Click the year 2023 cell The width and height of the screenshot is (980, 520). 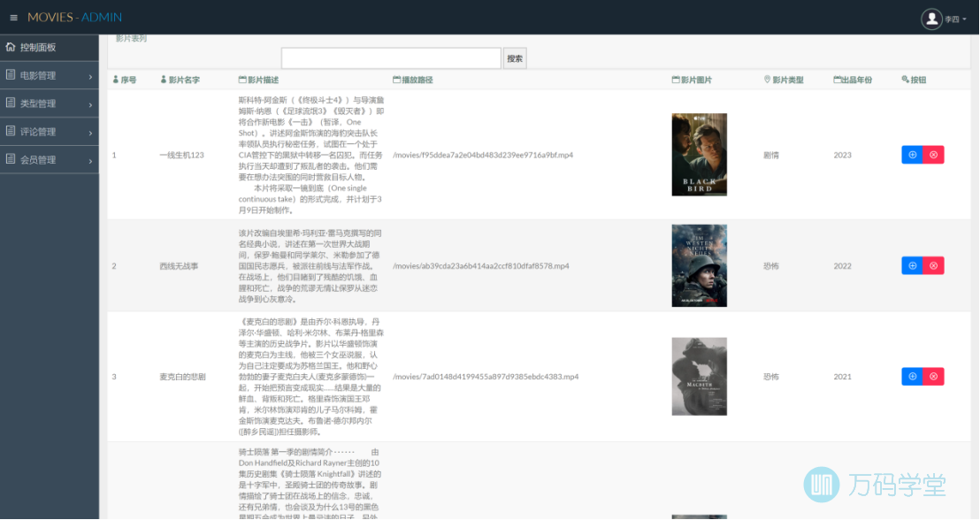(843, 155)
